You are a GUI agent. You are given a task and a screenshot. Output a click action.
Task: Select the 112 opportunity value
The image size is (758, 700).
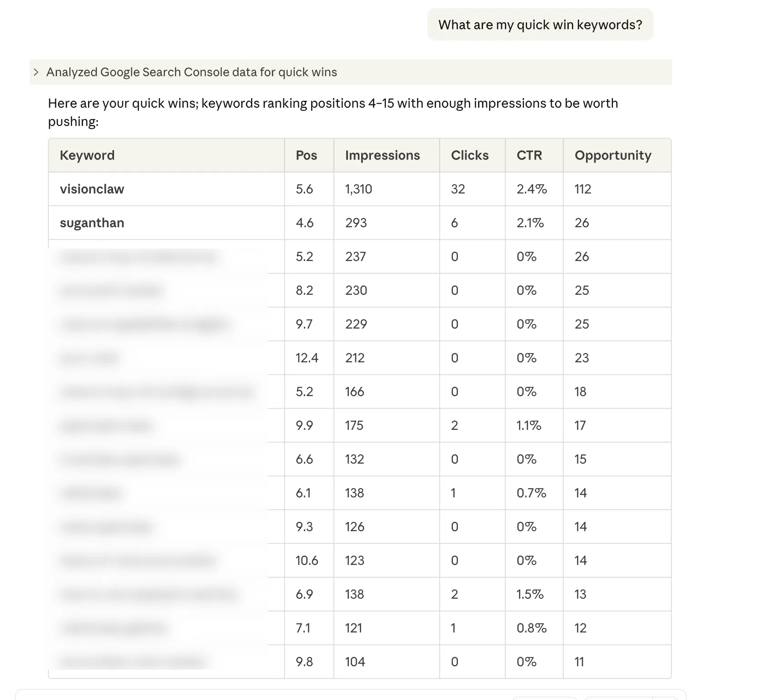coord(582,189)
